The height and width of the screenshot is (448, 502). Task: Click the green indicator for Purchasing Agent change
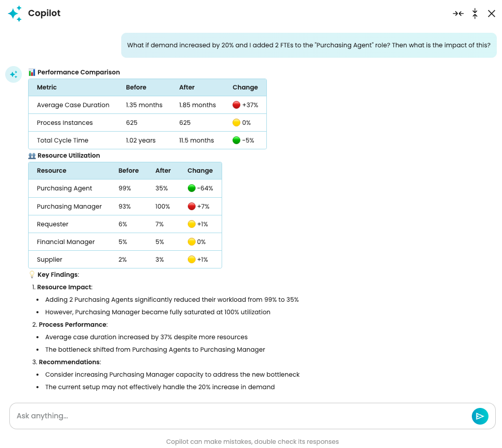(191, 188)
